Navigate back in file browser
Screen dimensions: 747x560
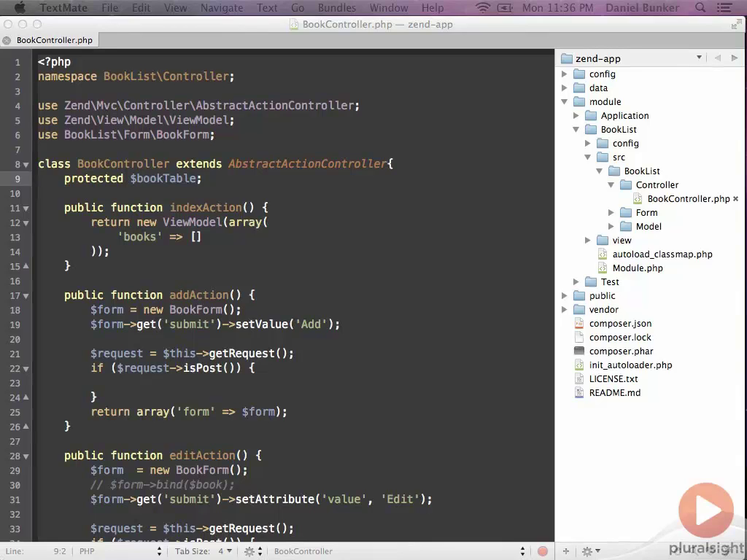(x=718, y=58)
